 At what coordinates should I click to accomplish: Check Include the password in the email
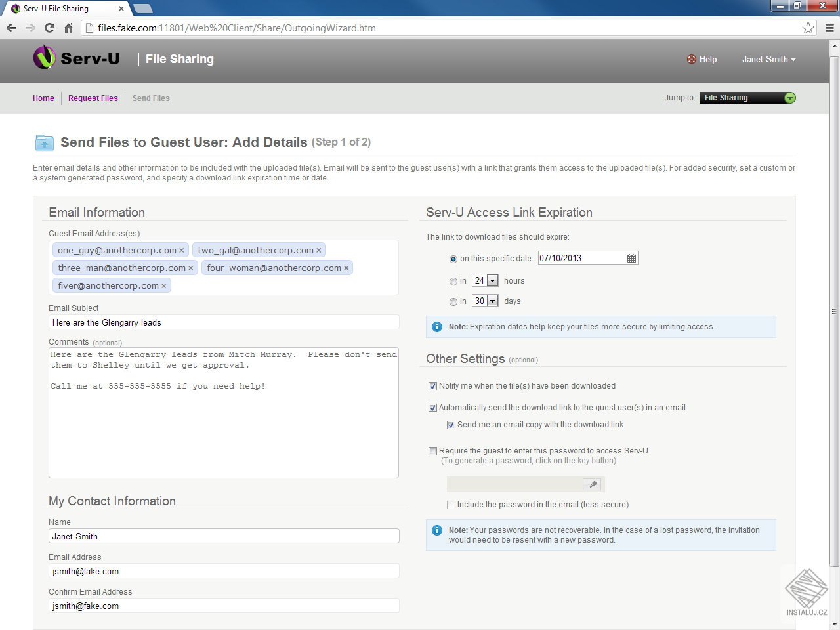451,505
